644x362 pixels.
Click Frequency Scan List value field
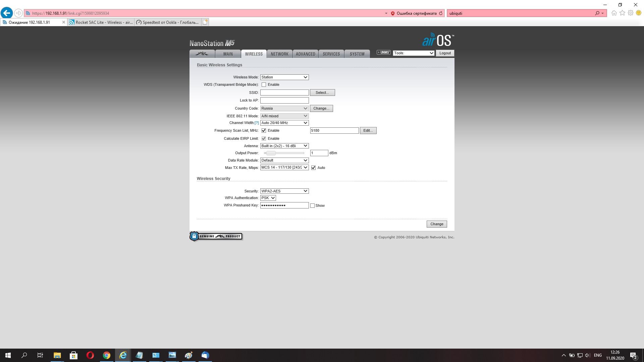pos(334,131)
